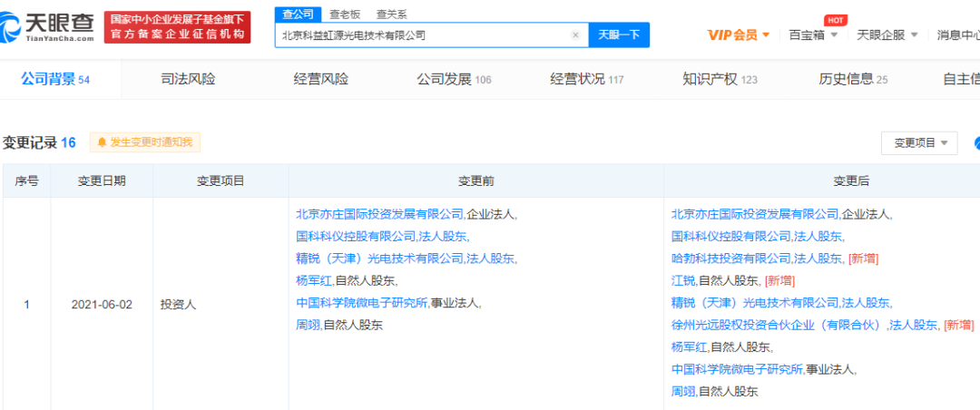Open 徐州光远股权投资合伙企业（有限合伙） link
980x410 pixels.
(x=779, y=325)
